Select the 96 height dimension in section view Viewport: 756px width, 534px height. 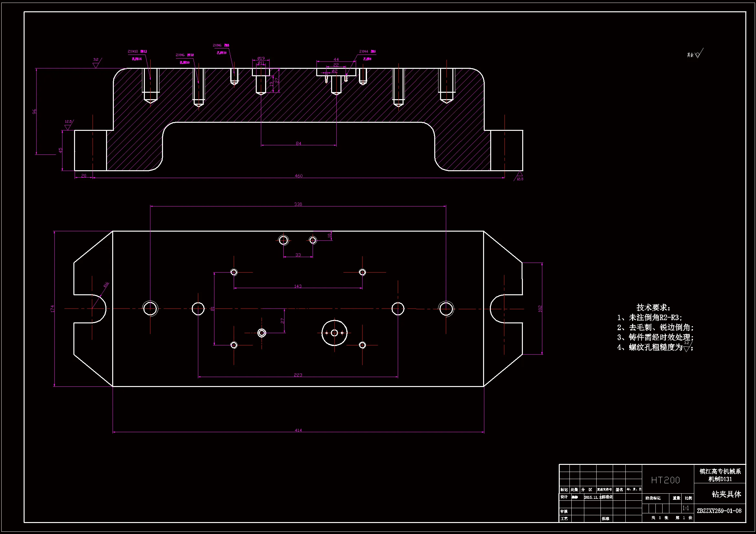(34, 111)
